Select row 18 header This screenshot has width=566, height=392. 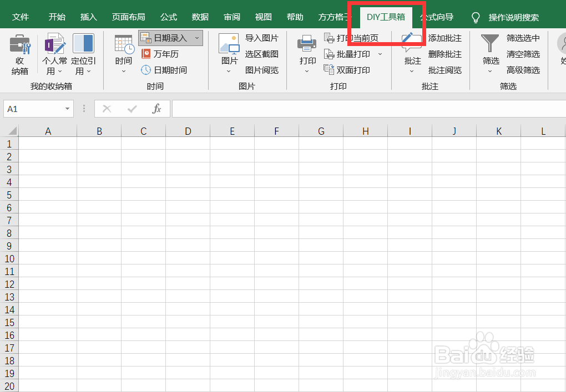tap(9, 360)
